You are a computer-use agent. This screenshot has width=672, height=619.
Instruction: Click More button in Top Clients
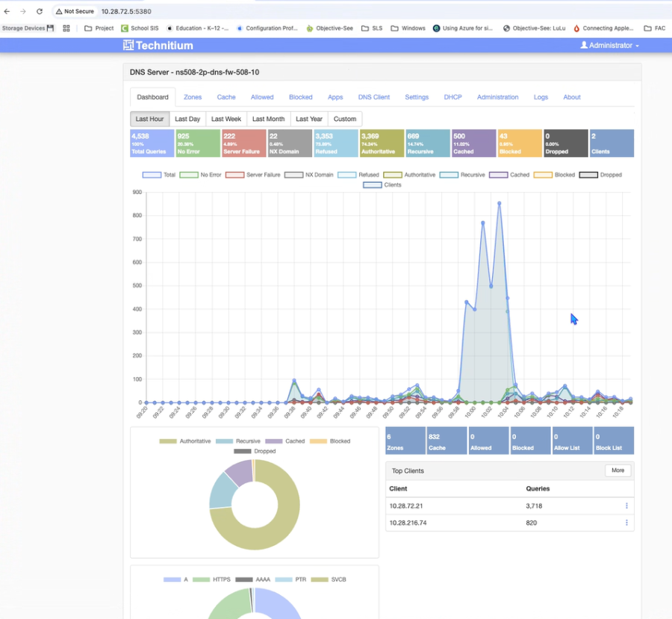617,470
